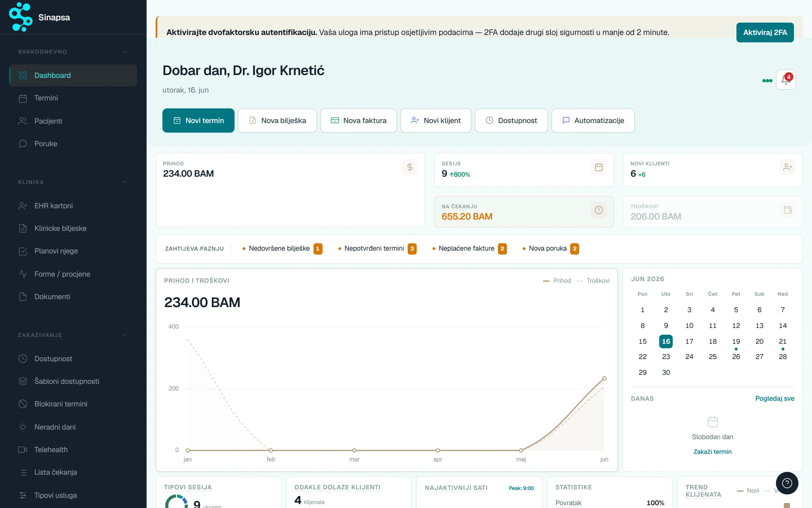Click the jun data point on chart

point(604,378)
